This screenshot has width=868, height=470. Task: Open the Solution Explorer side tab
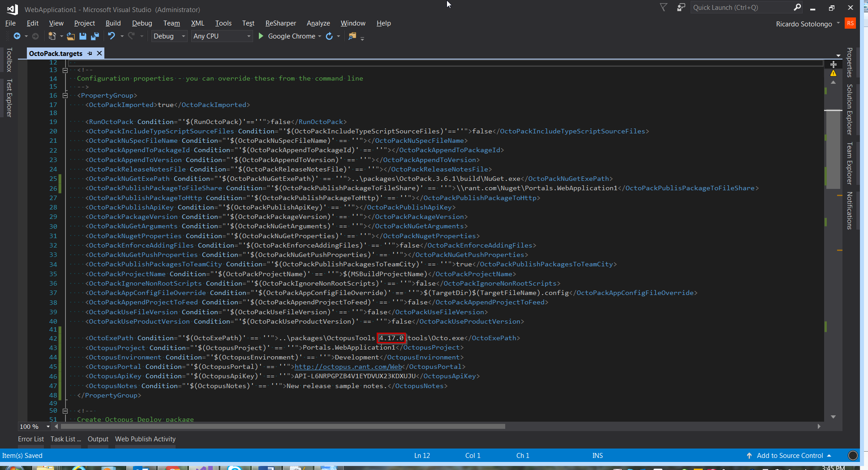coord(849,110)
